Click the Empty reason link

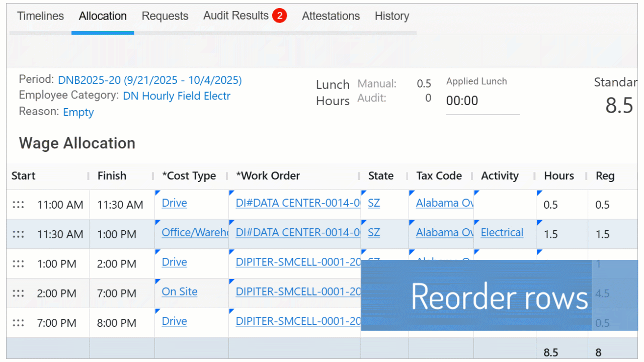click(x=78, y=112)
